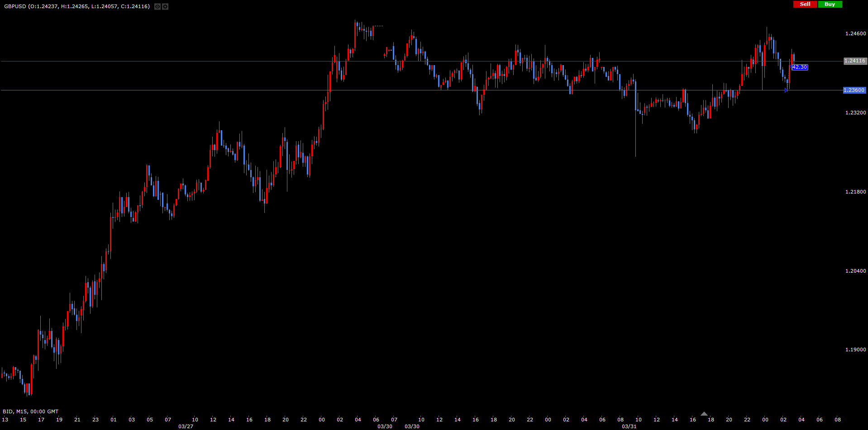Select the blue 1.23600 order price label
This screenshot has width=868, height=430.
pyautogui.click(x=854, y=90)
